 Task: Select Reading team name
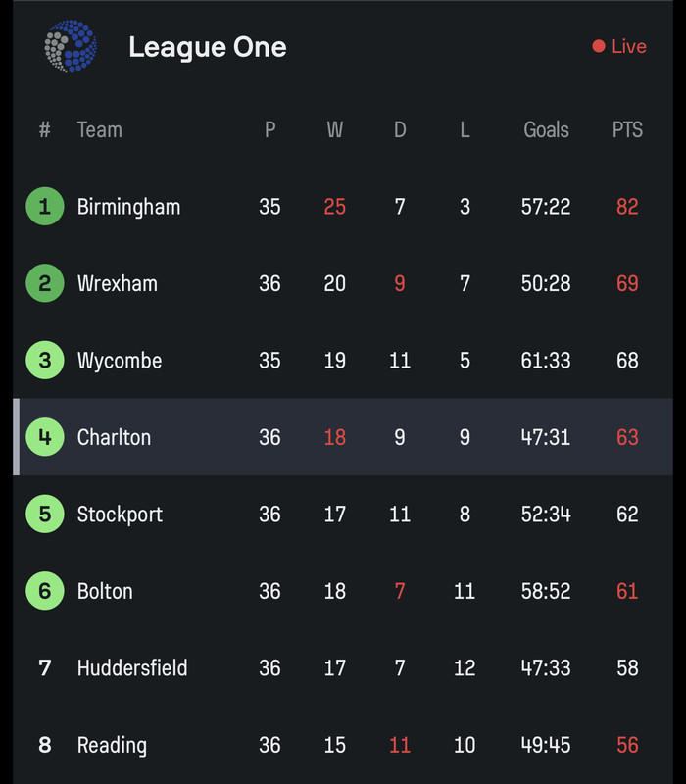[x=112, y=745]
